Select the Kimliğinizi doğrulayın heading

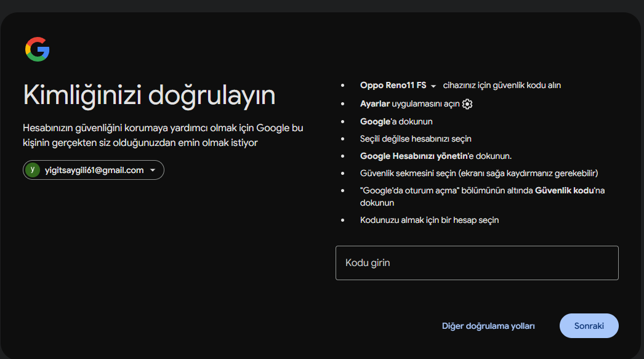click(149, 95)
